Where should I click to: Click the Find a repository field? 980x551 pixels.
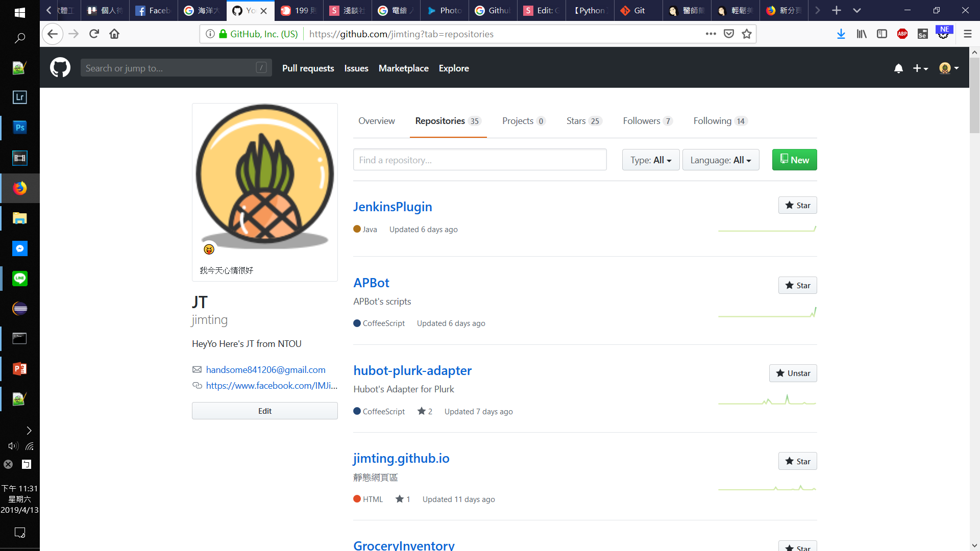[x=479, y=160]
